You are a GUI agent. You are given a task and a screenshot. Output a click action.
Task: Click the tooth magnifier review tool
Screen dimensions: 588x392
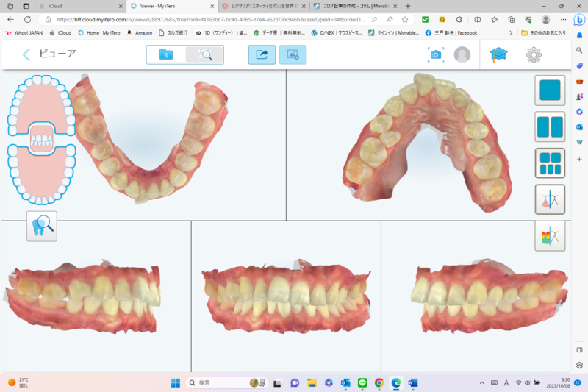point(42,227)
